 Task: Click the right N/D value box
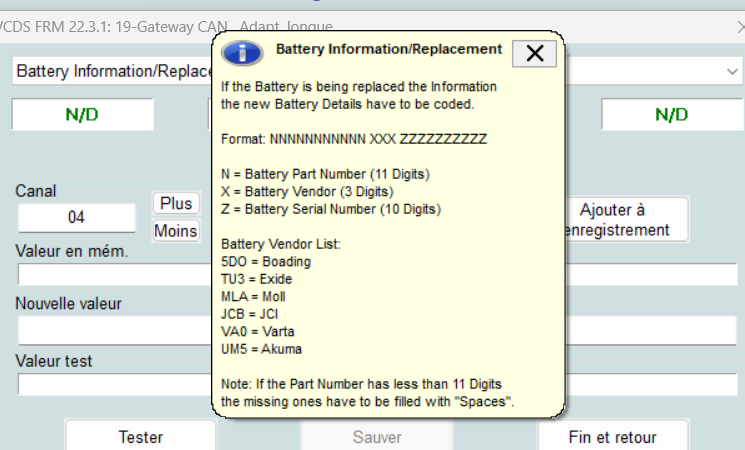672,115
